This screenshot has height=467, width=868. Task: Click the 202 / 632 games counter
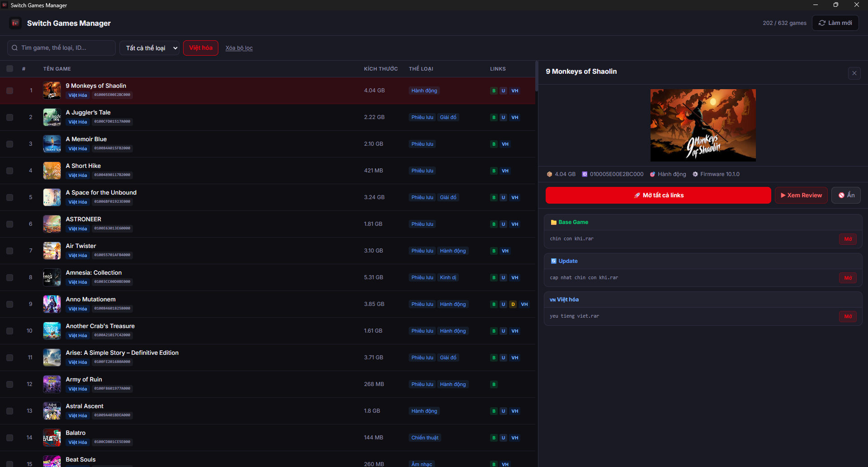[784, 23]
